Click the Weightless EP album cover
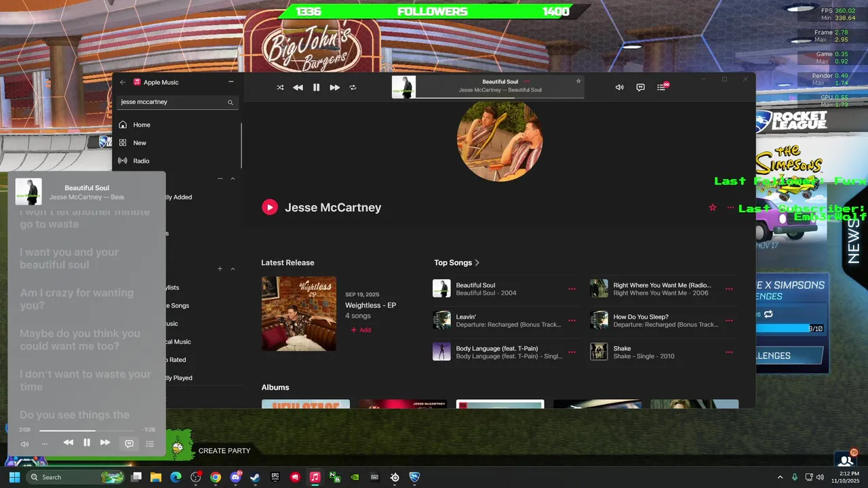The height and width of the screenshot is (488, 868). tap(299, 314)
